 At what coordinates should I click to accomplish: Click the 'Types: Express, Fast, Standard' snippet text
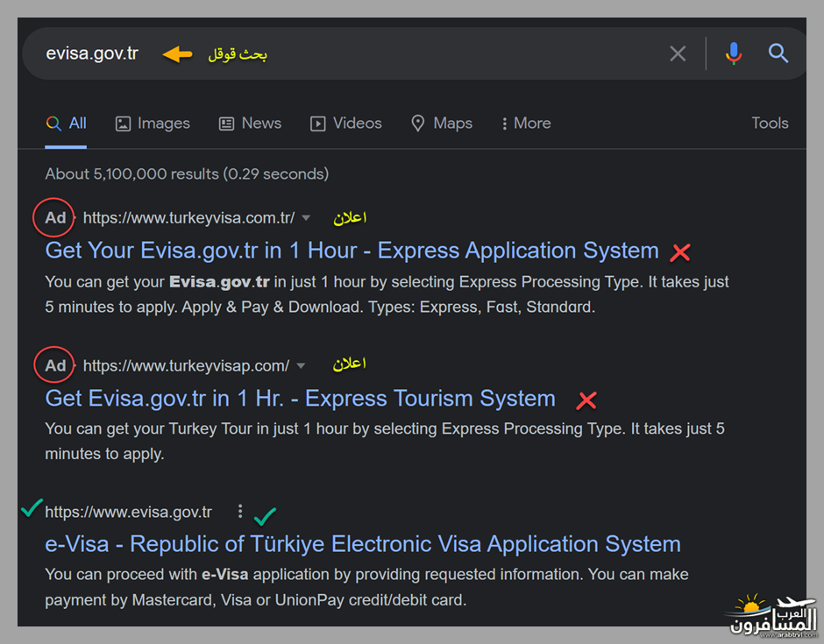click(481, 307)
